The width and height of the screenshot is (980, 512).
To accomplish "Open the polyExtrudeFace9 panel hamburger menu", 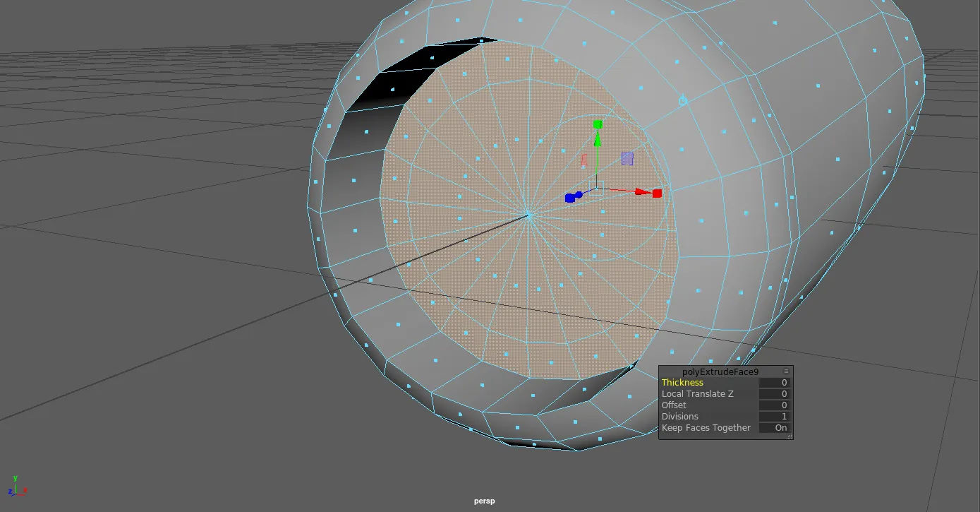I will [x=785, y=370].
